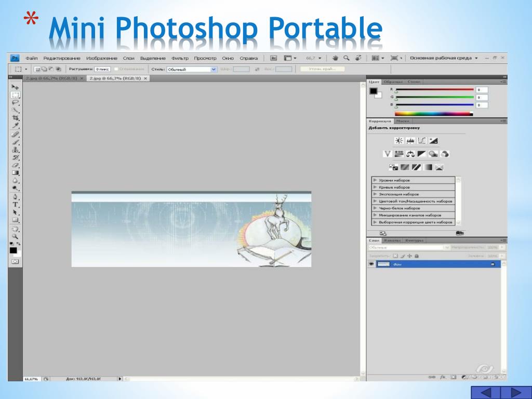
Task: Toggle Quick Mask mode
Action: pos(15,262)
